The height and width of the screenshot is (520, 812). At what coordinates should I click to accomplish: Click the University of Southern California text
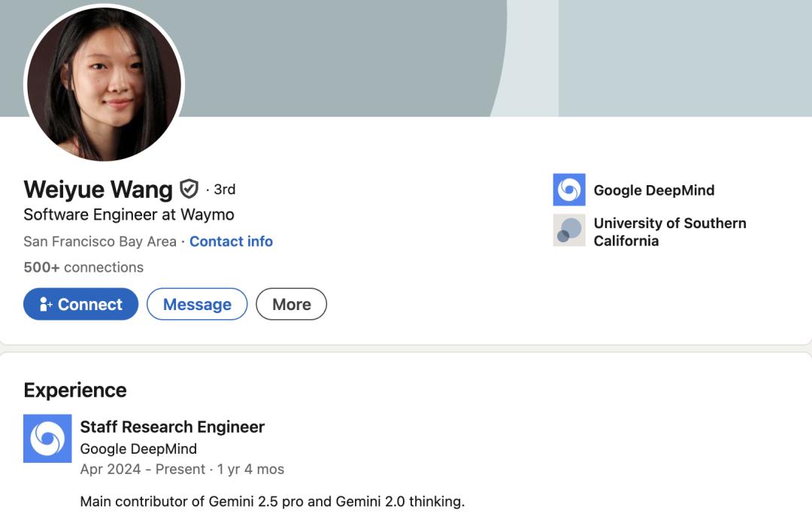click(x=670, y=232)
